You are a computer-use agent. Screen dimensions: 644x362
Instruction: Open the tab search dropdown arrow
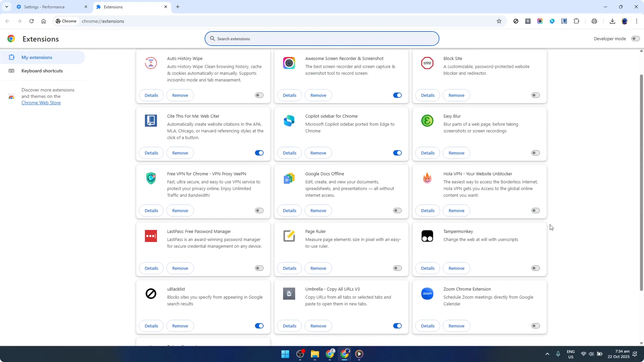pos(7,7)
